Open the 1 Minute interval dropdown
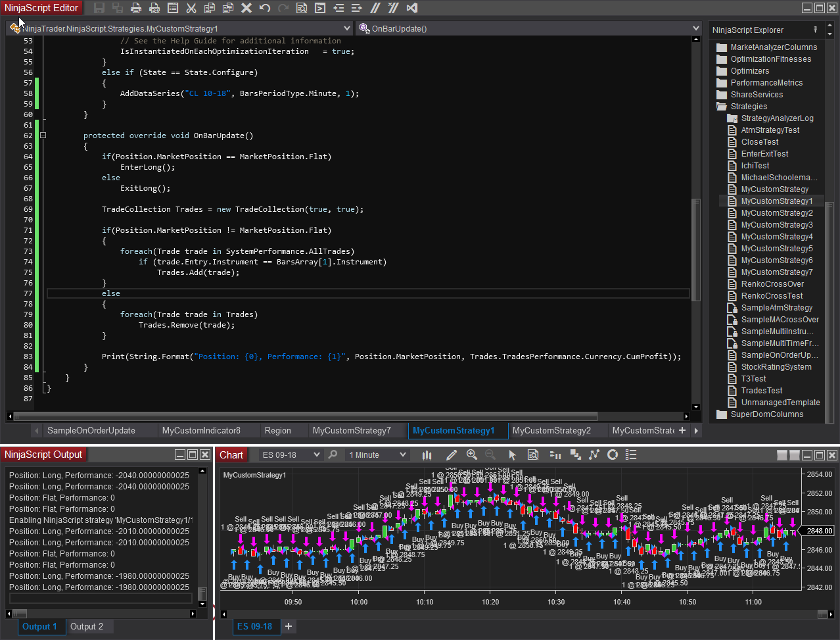Screen dimensions: 840x640 point(402,455)
